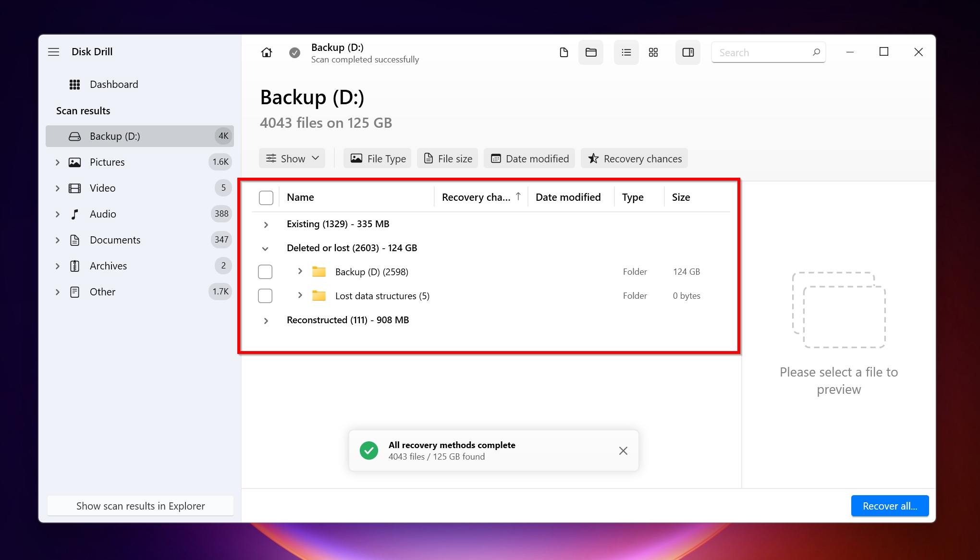Screen dimensions: 980x560
Task: Check the Backup (D) (2598) folder checkbox
Action: [x=265, y=272]
